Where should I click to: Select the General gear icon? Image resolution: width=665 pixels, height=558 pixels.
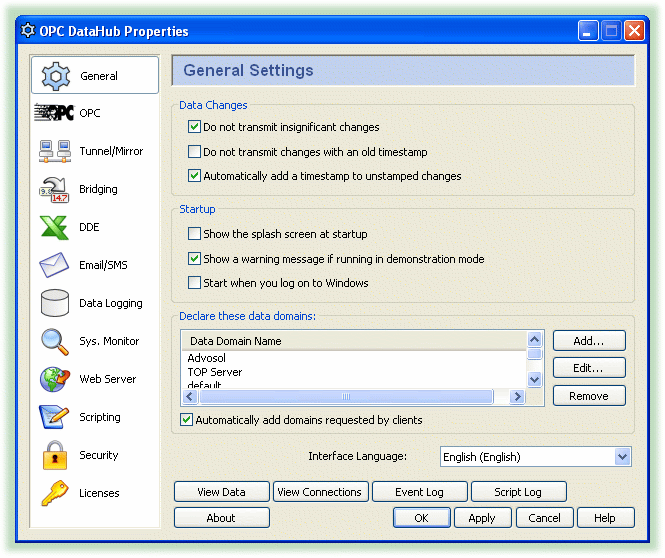tap(56, 76)
